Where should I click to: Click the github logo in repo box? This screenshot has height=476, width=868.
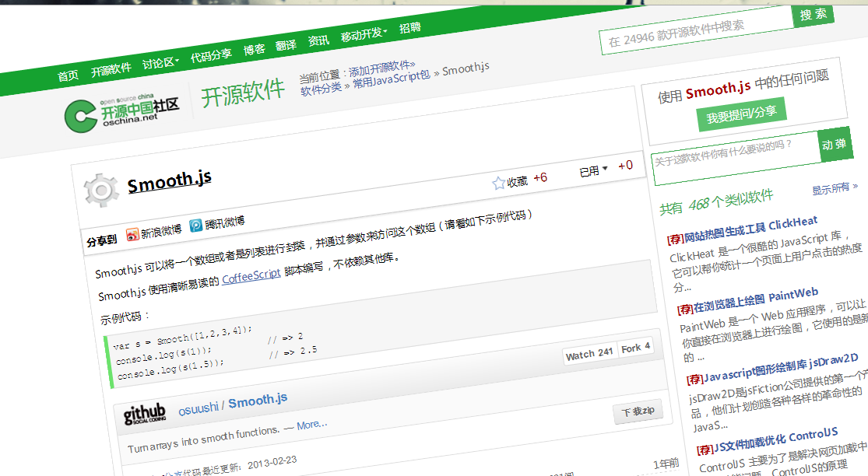tap(145, 413)
